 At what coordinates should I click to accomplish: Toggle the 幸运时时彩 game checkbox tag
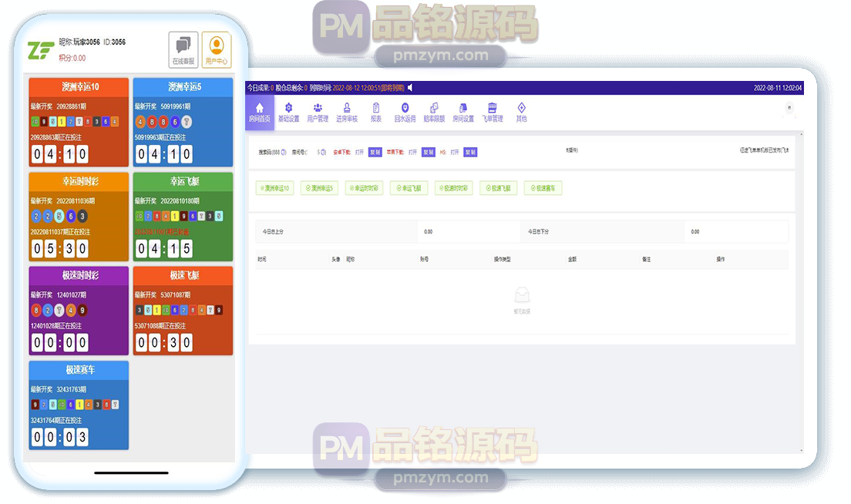[x=364, y=188]
